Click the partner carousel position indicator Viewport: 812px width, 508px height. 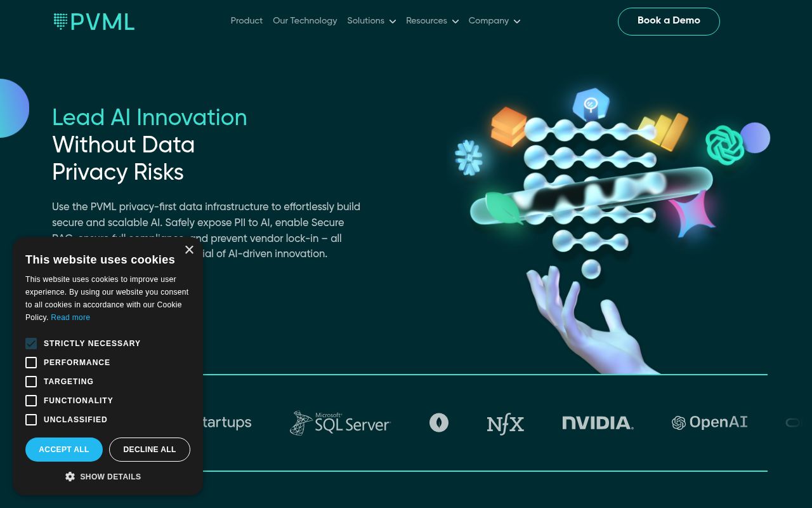(x=792, y=422)
